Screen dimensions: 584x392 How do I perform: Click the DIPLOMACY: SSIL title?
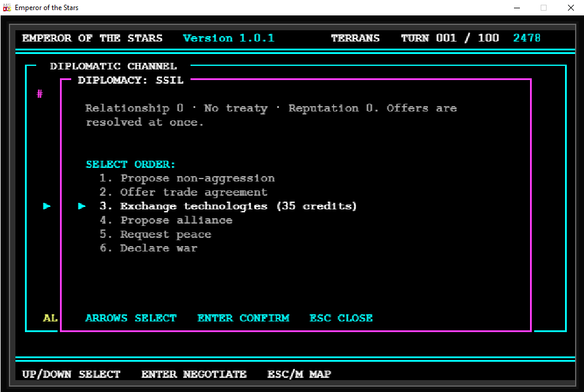131,80
